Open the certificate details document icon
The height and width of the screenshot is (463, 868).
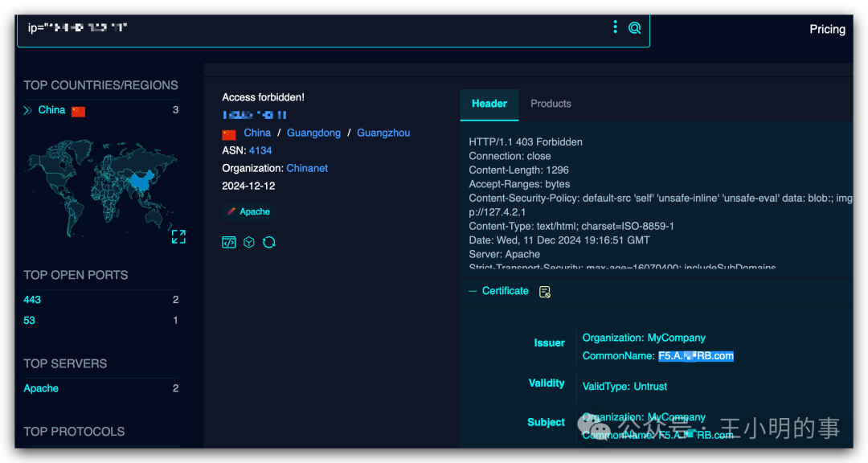click(x=545, y=291)
